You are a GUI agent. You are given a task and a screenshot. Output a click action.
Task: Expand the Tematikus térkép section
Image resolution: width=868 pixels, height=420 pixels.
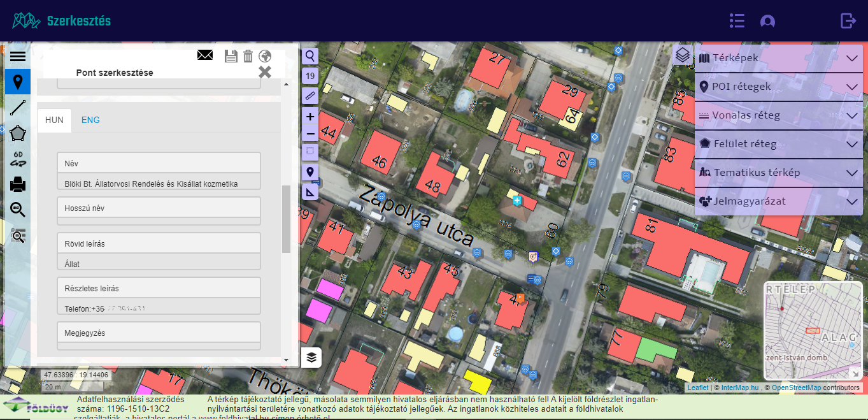(778, 173)
